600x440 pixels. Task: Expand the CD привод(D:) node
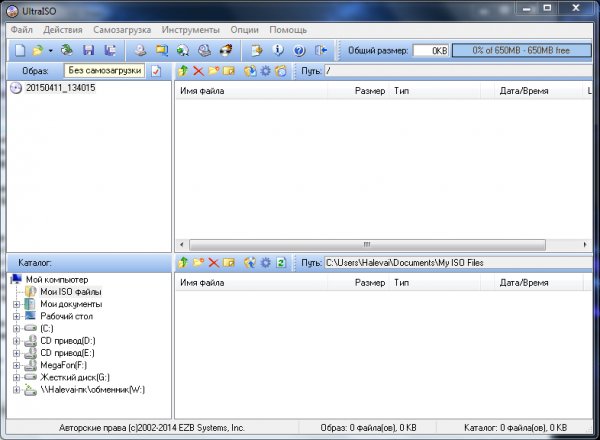click(x=16, y=341)
